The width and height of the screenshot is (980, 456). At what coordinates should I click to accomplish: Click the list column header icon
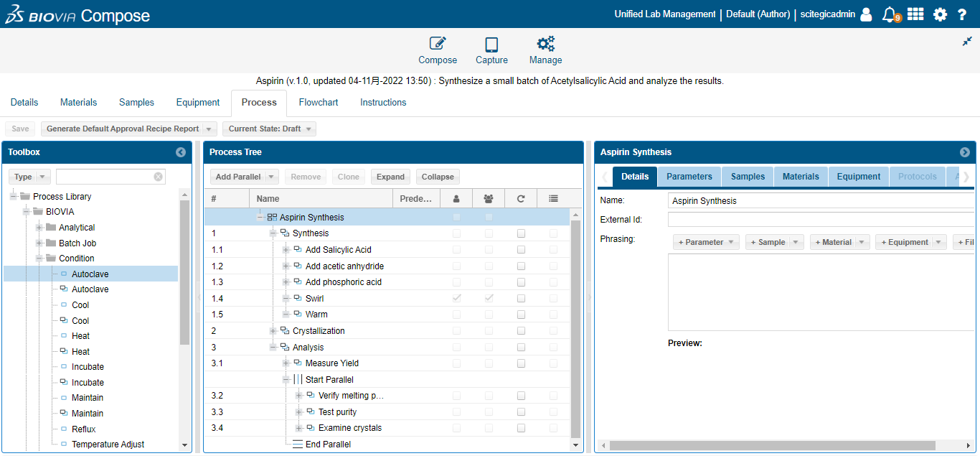tap(553, 199)
